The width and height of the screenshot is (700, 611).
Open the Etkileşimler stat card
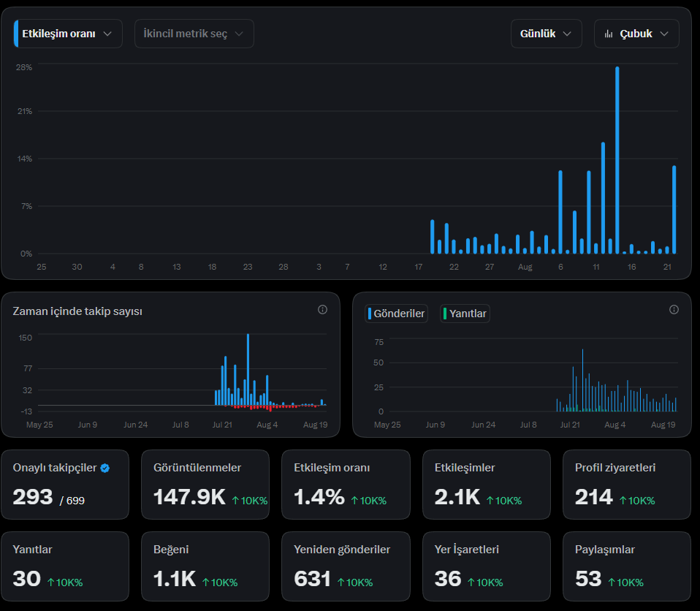tap(487, 485)
